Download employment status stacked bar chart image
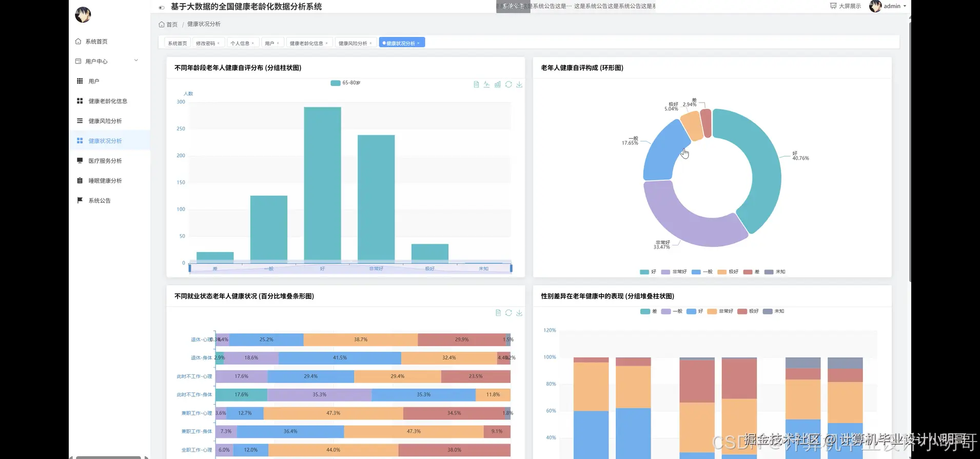The image size is (980, 459). coord(519,313)
